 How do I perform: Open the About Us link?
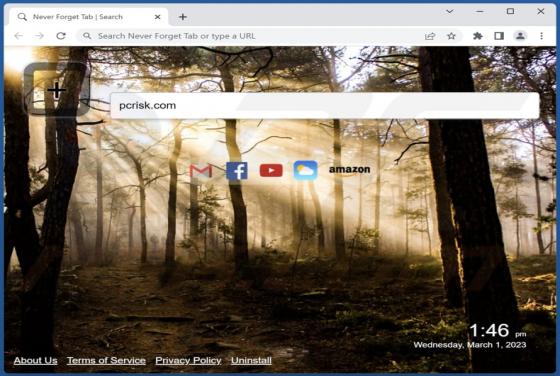coord(35,361)
